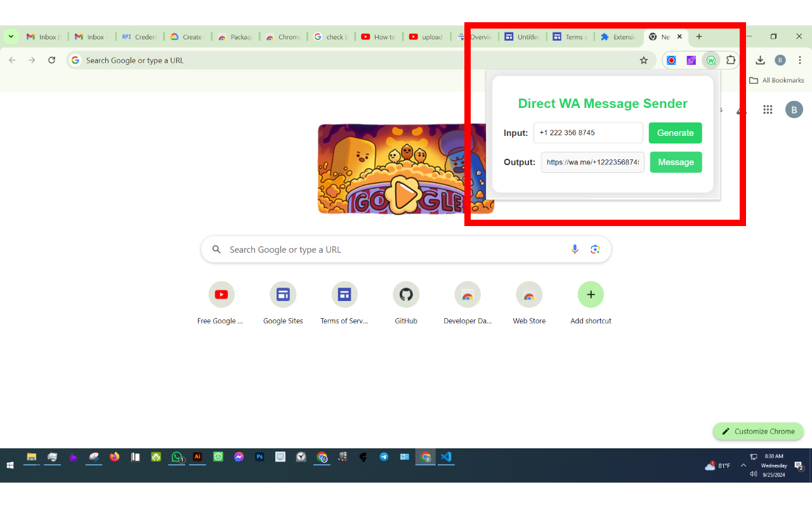The image size is (812, 508).
Task: Switch to the first Gmail Inbox tab
Action: point(43,37)
